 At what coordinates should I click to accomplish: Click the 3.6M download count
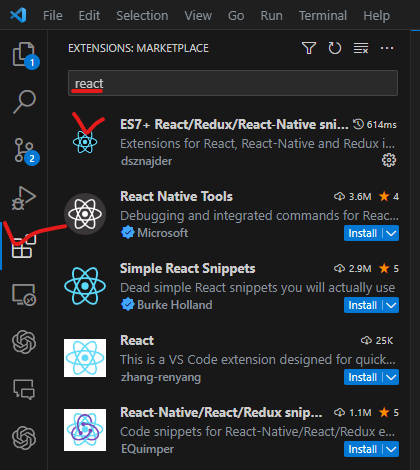tap(353, 197)
